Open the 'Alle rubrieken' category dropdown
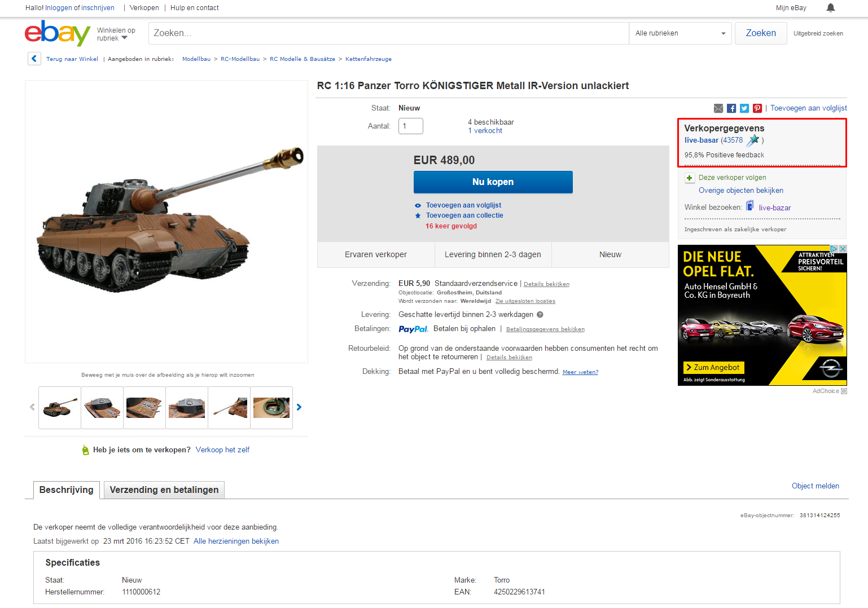 pos(680,33)
